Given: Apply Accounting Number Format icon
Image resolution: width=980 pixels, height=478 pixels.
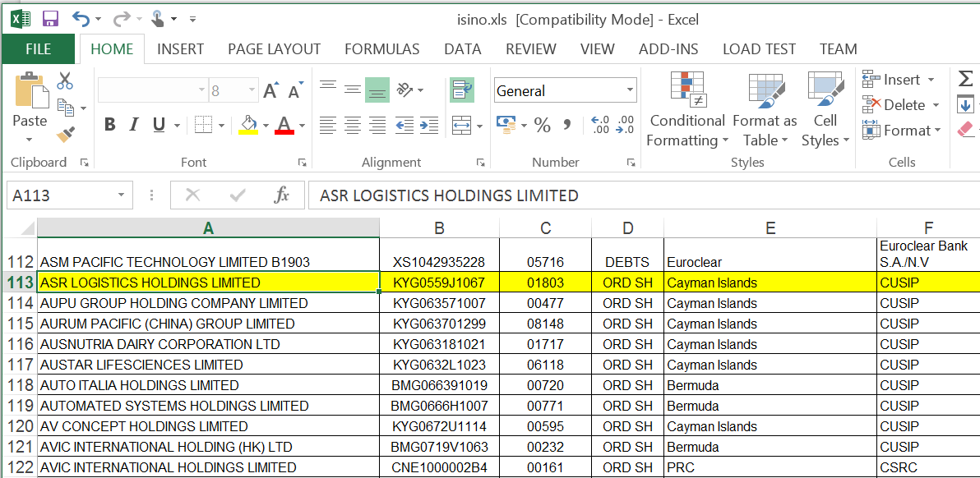Looking at the screenshot, I should [x=506, y=125].
